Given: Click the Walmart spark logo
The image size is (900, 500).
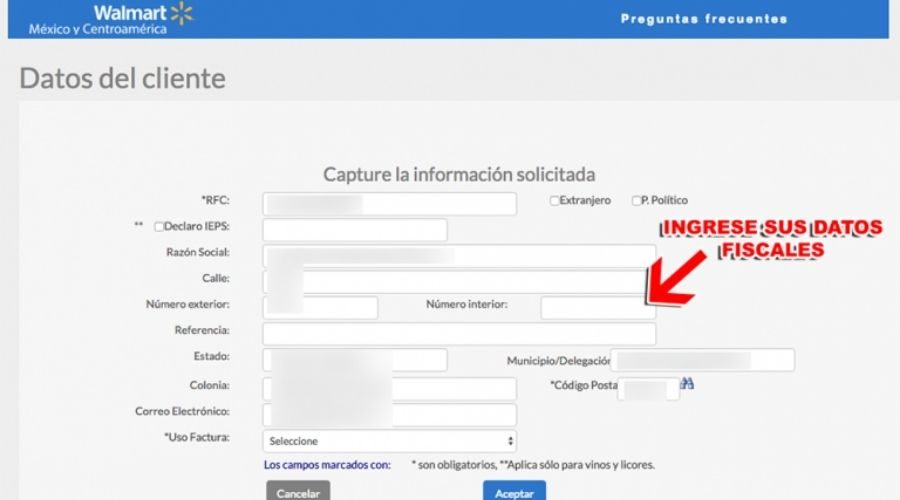Looking at the screenshot, I should pos(181,13).
